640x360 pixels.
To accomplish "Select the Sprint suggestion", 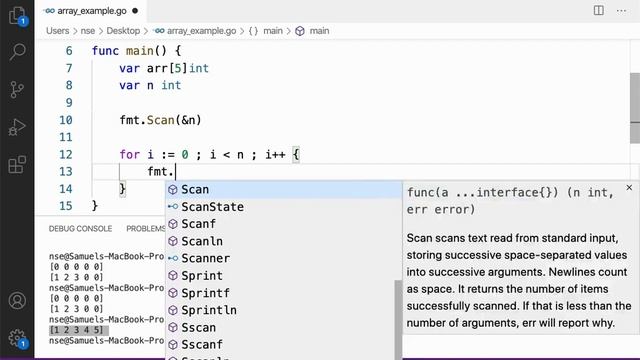I will coord(284,276).
